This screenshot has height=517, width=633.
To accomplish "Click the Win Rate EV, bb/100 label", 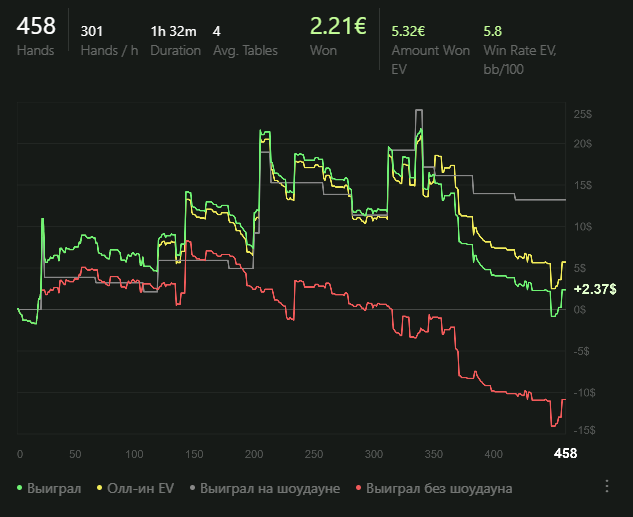I will 520,60.
